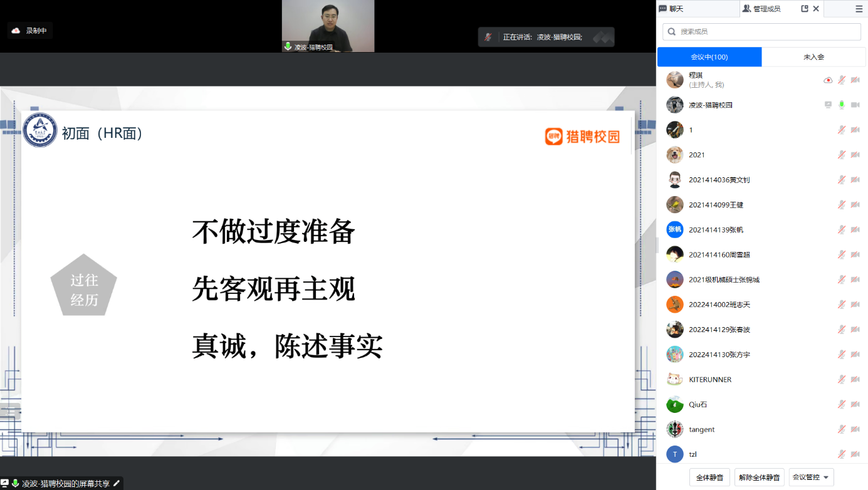Click the muted mic icon in speaking bar

point(488,37)
